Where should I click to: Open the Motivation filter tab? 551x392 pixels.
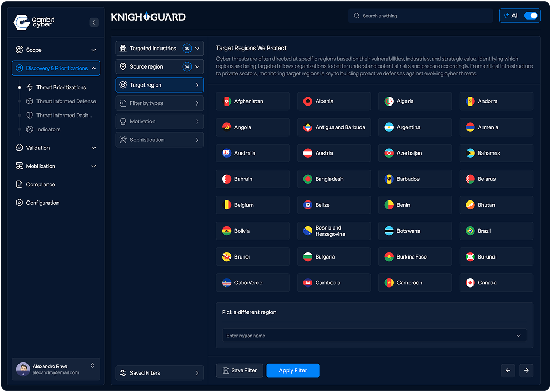159,121
